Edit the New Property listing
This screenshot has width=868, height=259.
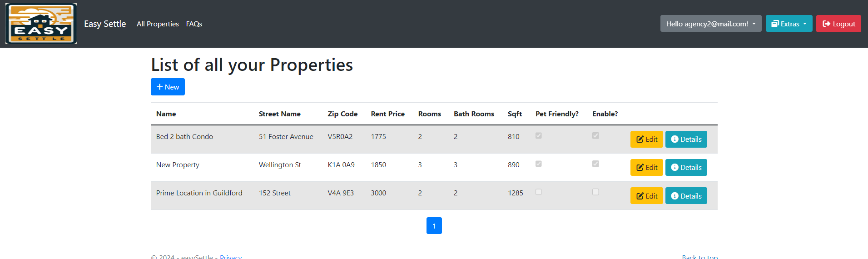[x=646, y=168]
